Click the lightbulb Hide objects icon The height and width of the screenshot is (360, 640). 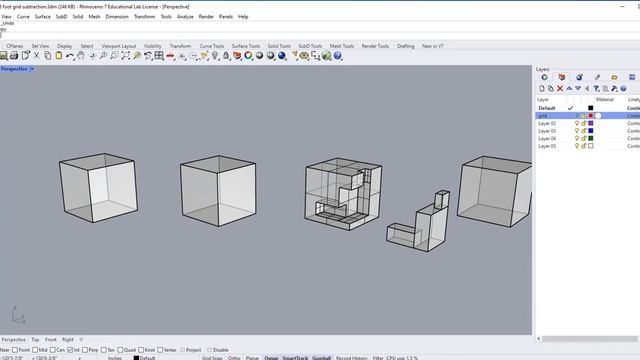[x=215, y=56]
